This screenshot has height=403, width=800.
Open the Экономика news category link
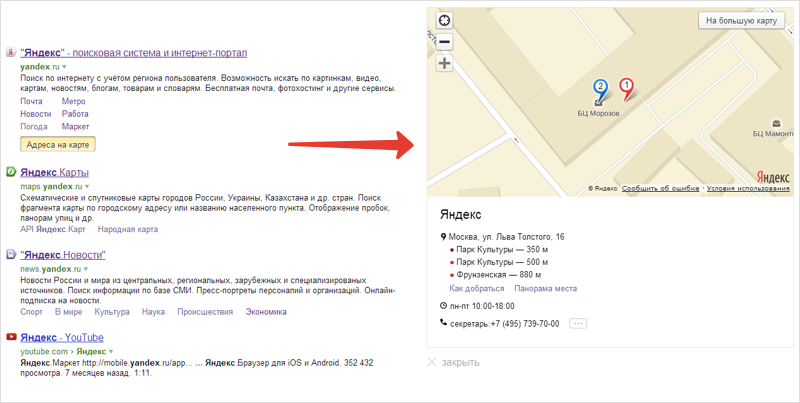pyautogui.click(x=266, y=312)
